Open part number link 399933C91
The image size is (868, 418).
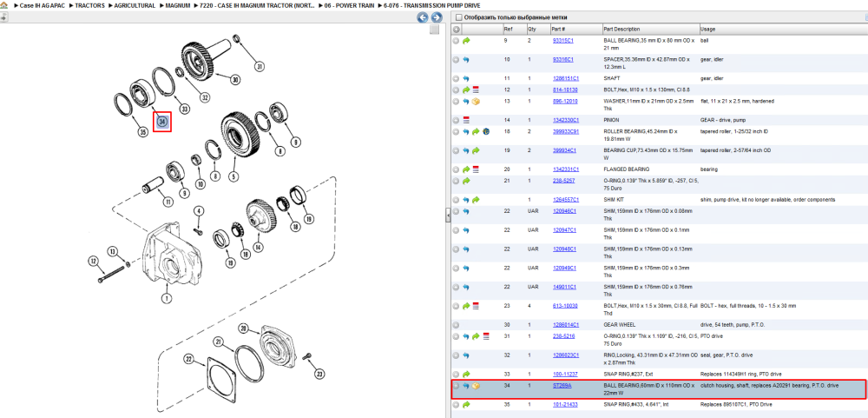pos(565,131)
